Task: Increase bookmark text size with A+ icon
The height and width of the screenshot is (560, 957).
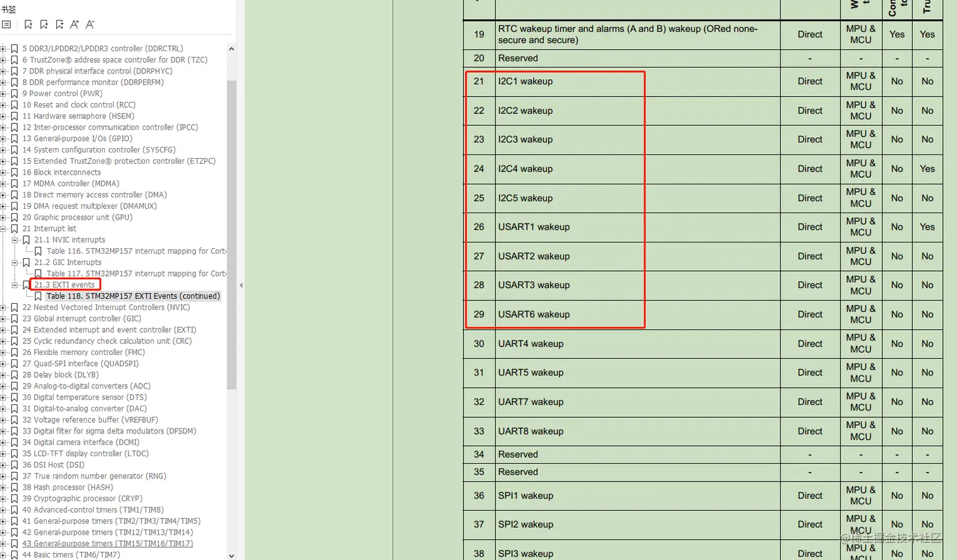Action: tap(75, 25)
